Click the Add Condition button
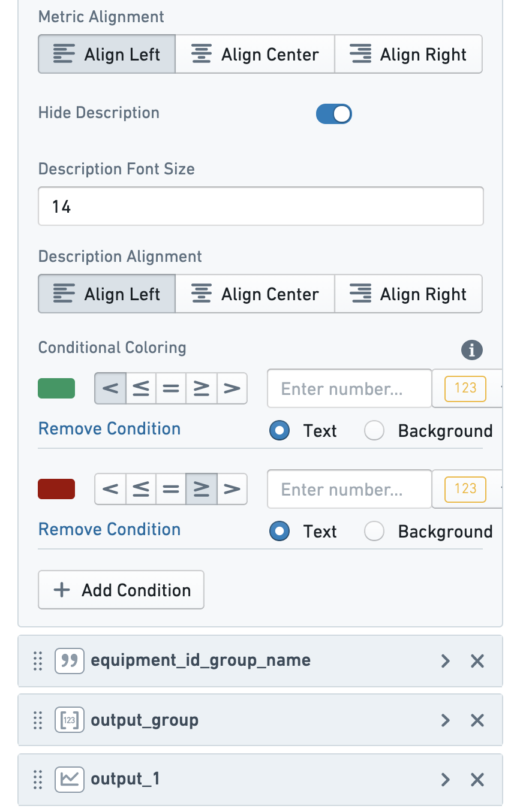 click(121, 590)
